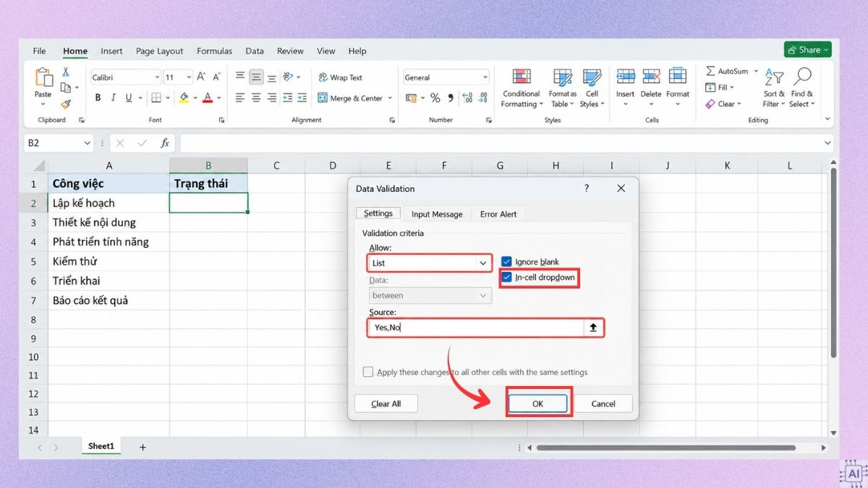Open the Formulas ribbon tab

(215, 51)
